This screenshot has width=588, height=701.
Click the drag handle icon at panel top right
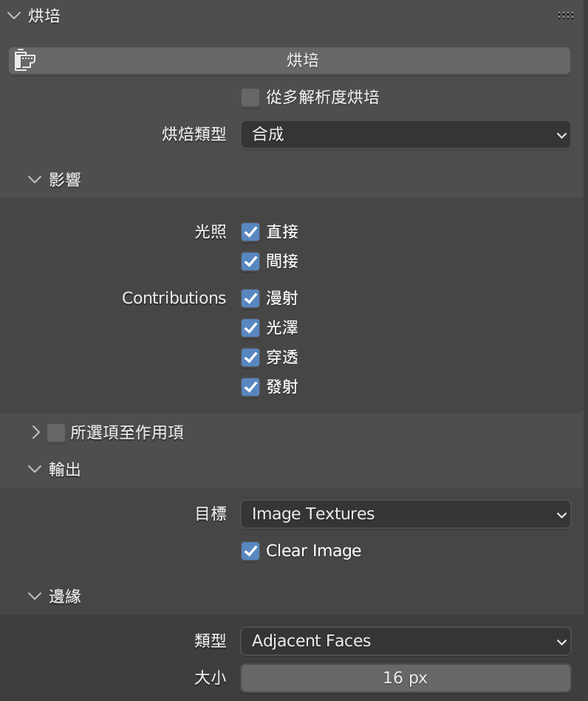coord(565,15)
